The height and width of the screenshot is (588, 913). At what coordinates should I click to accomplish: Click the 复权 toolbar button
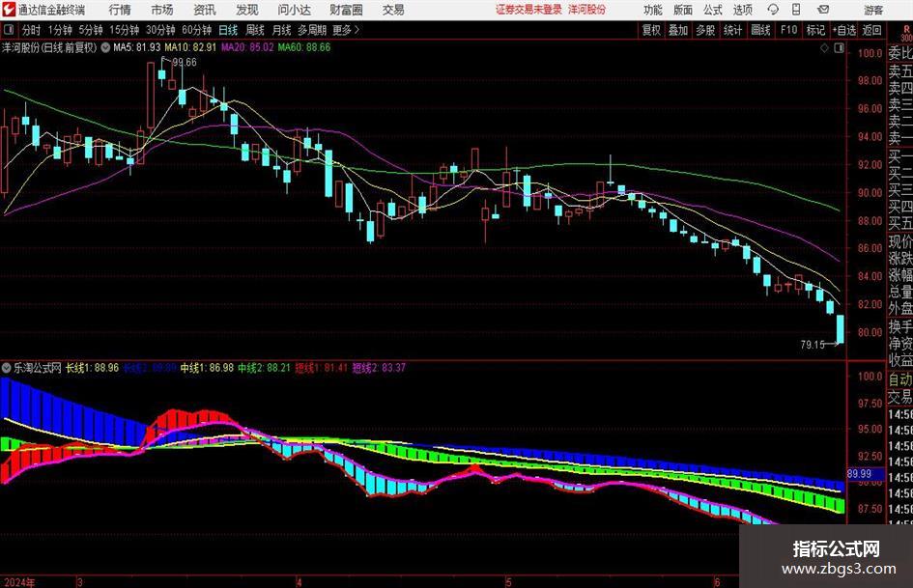click(x=651, y=30)
